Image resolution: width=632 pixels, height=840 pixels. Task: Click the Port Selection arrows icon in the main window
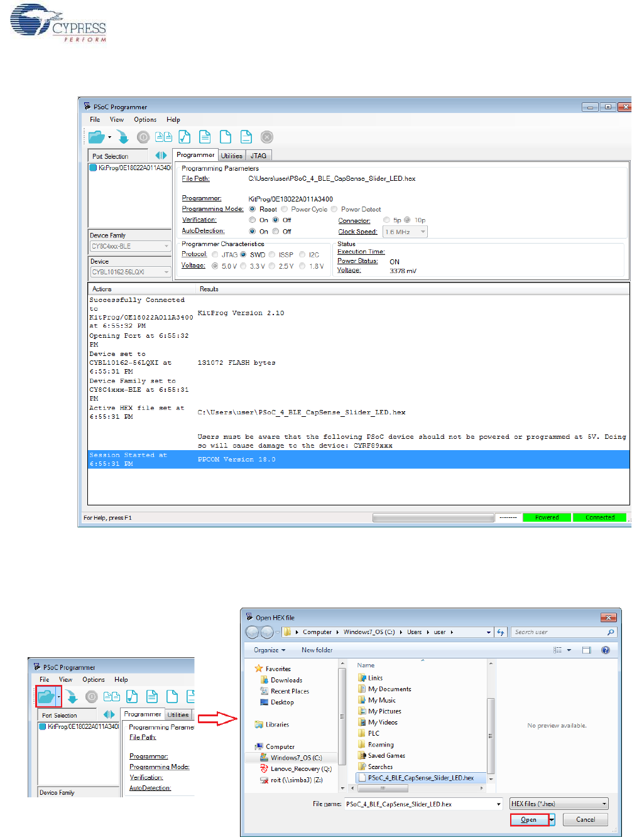[161, 155]
